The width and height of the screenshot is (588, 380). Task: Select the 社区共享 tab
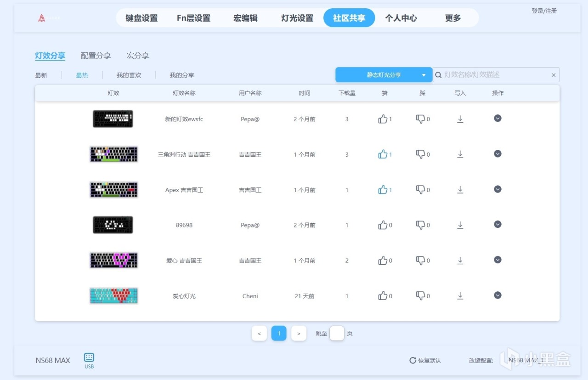pyautogui.click(x=349, y=18)
